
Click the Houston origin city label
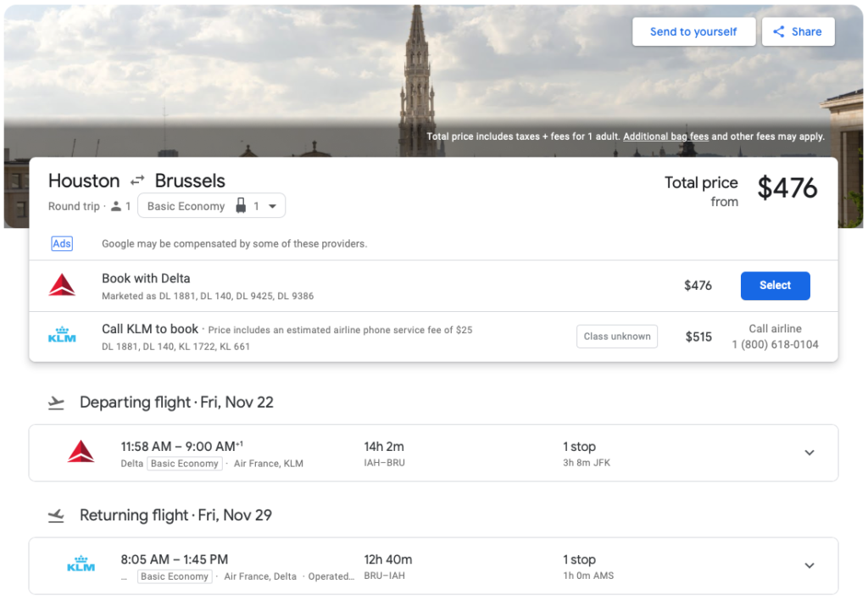coord(84,181)
